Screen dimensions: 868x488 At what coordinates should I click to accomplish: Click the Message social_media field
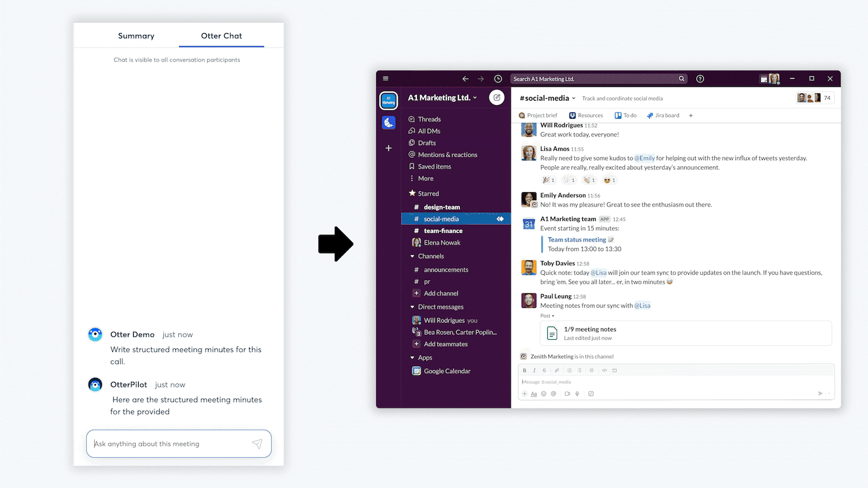pyautogui.click(x=676, y=382)
